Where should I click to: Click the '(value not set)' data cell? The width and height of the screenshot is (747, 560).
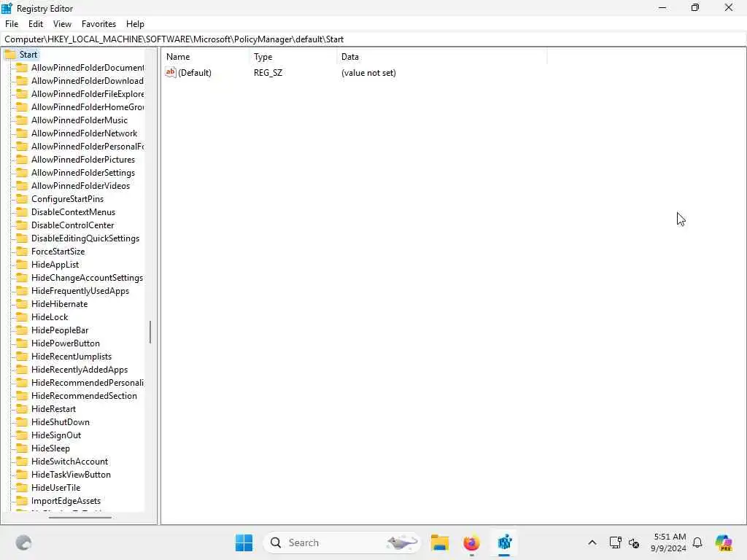368,73
